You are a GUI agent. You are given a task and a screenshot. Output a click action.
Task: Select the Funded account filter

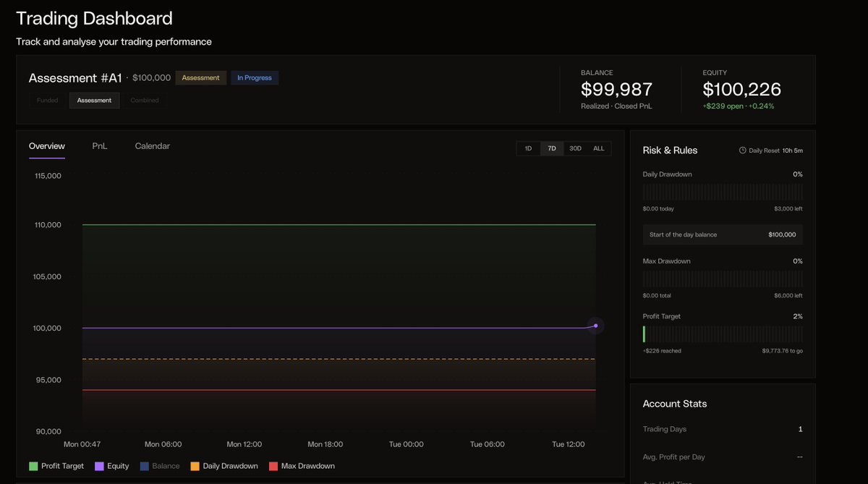point(48,101)
